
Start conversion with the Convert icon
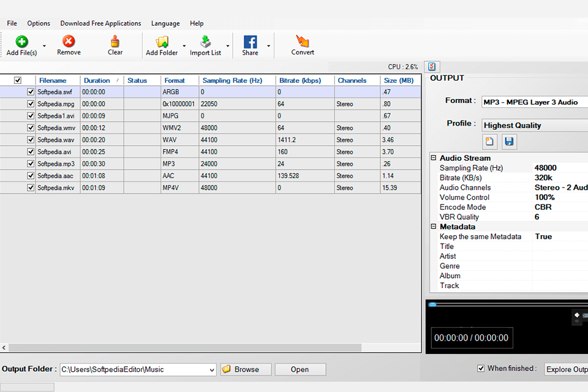coord(302,43)
